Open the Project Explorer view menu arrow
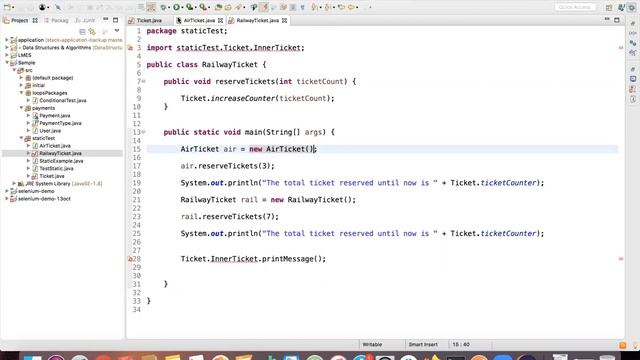Viewport: 640px width, 360px height. pos(117,31)
